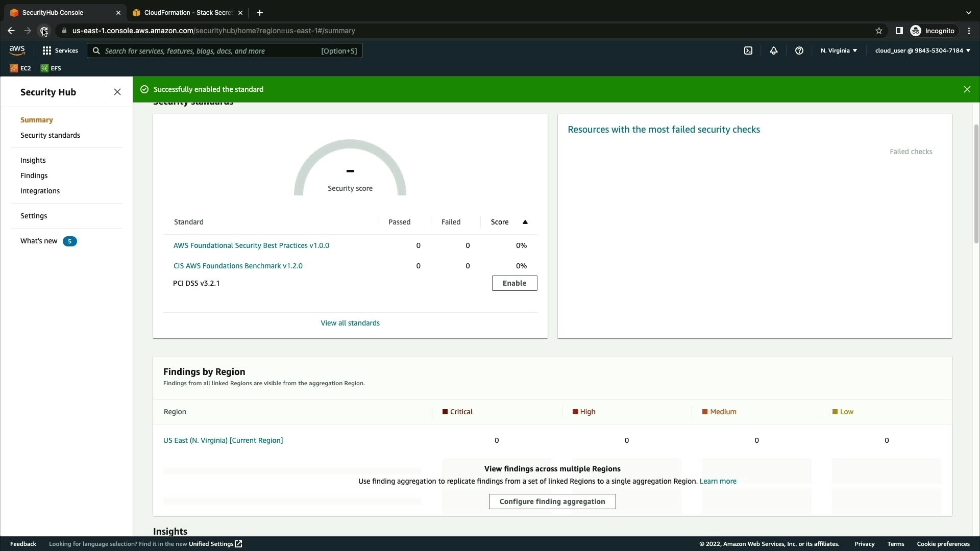Switch to the CloudFormation browser tab
980x551 pixels.
(187, 13)
